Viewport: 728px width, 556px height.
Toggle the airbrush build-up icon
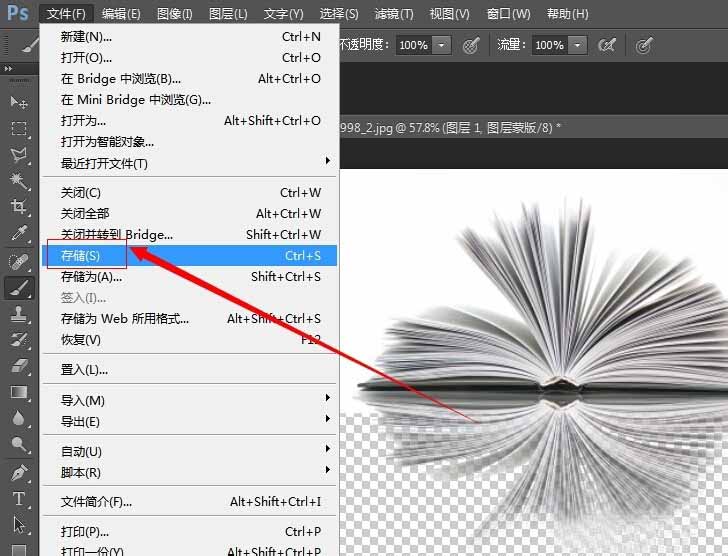click(607, 45)
